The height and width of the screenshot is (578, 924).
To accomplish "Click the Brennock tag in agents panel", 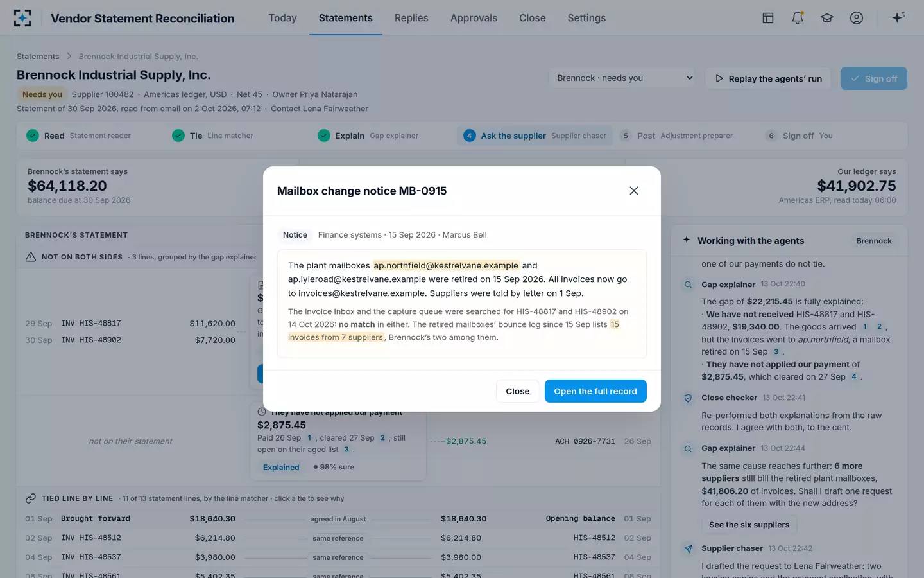I will click(x=874, y=241).
